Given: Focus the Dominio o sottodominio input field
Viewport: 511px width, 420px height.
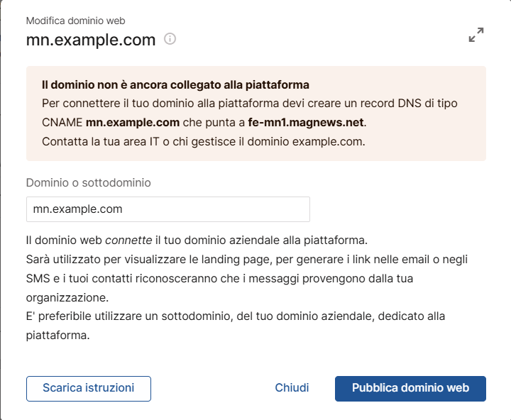Looking at the screenshot, I should click(x=167, y=209).
